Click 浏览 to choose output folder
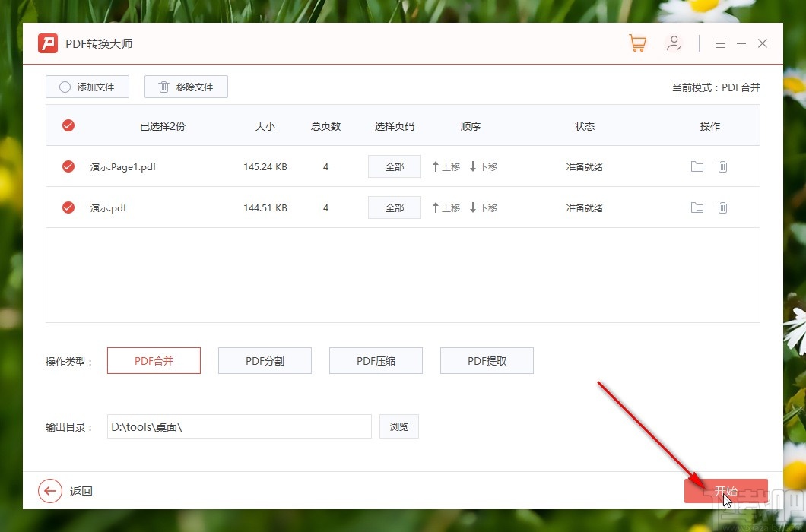This screenshot has width=806, height=532. [399, 426]
